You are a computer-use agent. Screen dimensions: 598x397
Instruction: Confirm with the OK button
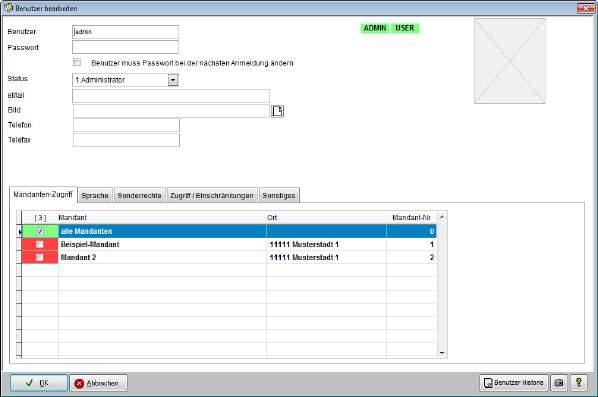tap(39, 383)
